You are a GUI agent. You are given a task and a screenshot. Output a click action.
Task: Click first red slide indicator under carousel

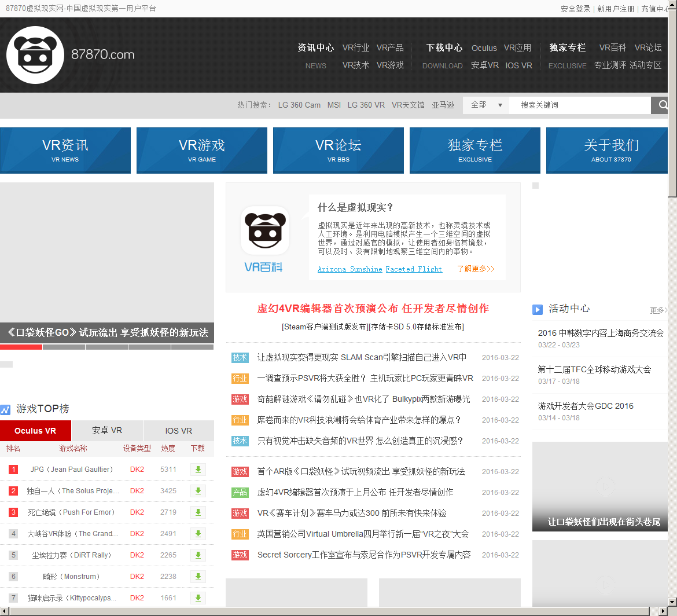(x=21, y=347)
